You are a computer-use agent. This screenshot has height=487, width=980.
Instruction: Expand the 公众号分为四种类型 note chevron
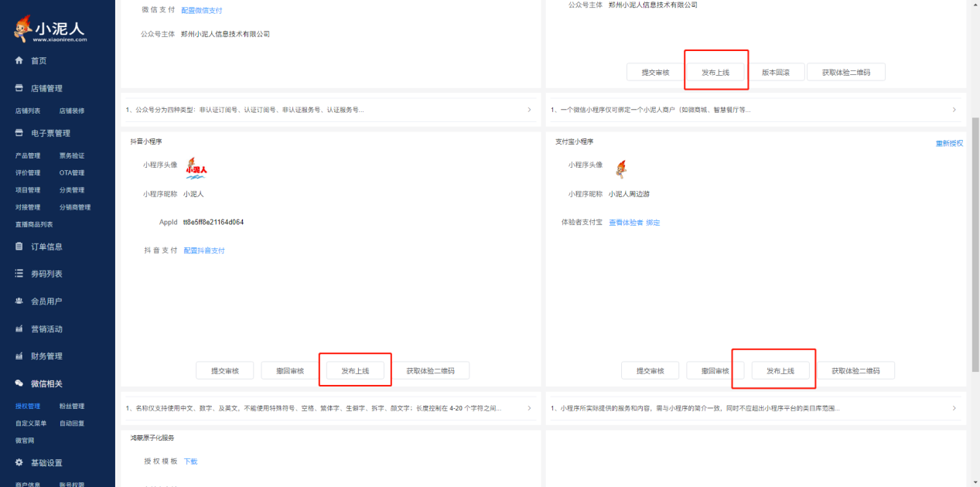[529, 110]
